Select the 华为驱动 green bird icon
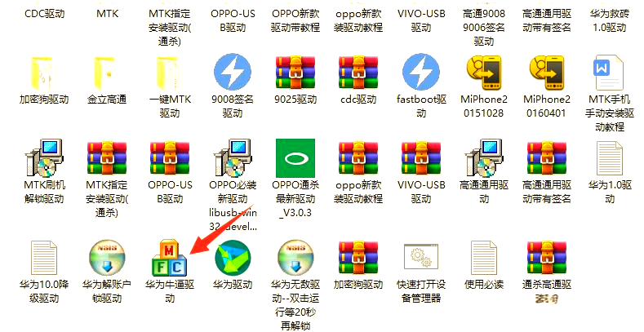The width and height of the screenshot is (644, 332). (x=233, y=259)
